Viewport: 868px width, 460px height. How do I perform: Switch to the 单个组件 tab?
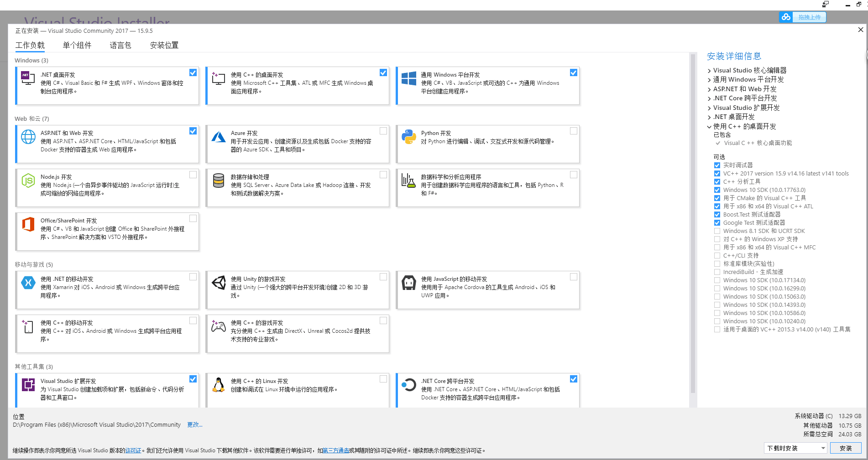(x=77, y=45)
